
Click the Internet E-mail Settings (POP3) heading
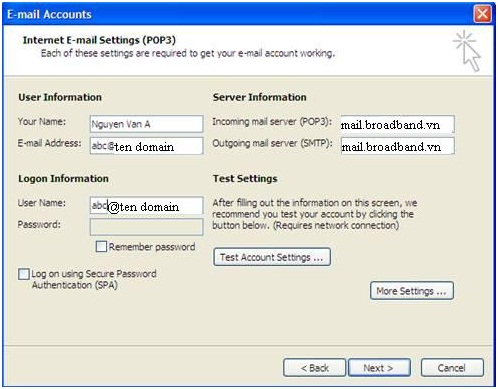[x=99, y=40]
